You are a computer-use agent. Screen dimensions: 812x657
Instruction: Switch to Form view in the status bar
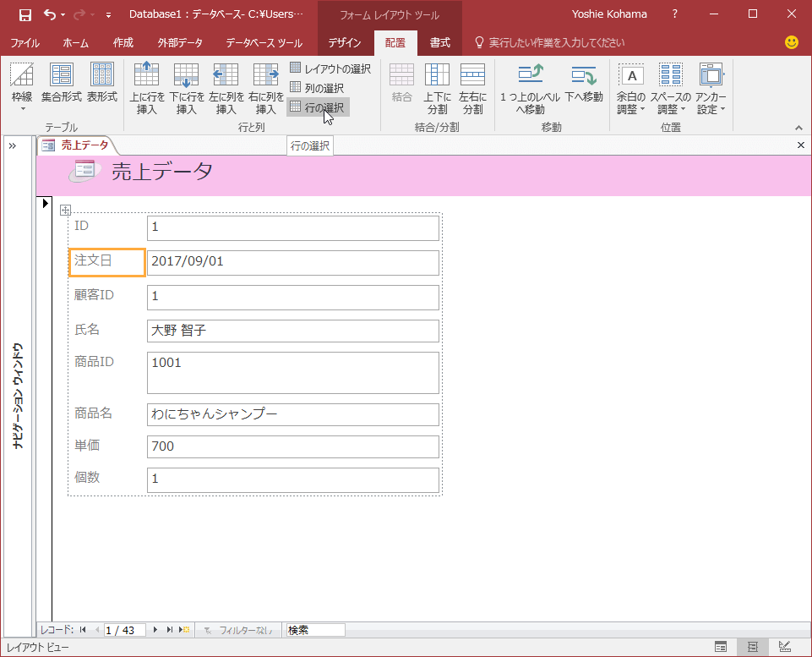click(721, 647)
